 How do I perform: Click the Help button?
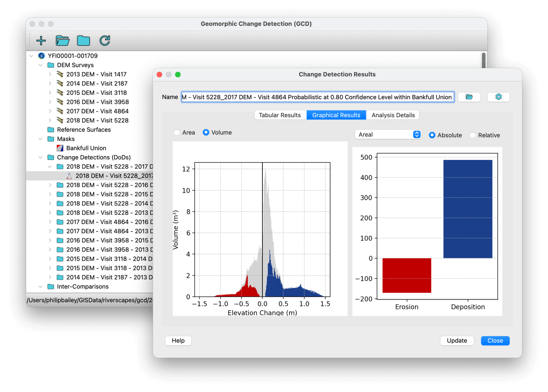tap(178, 340)
